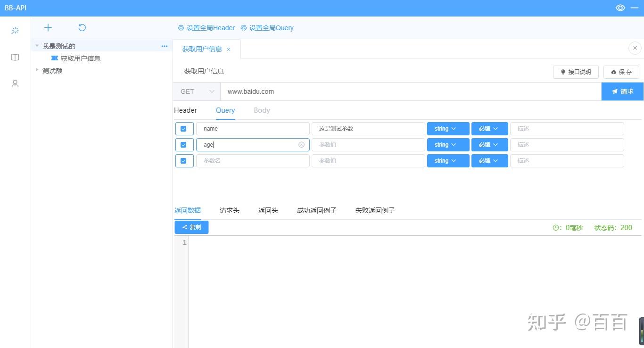Open the API debug sidebar icon
The height and width of the screenshot is (348, 644).
pyautogui.click(x=15, y=31)
